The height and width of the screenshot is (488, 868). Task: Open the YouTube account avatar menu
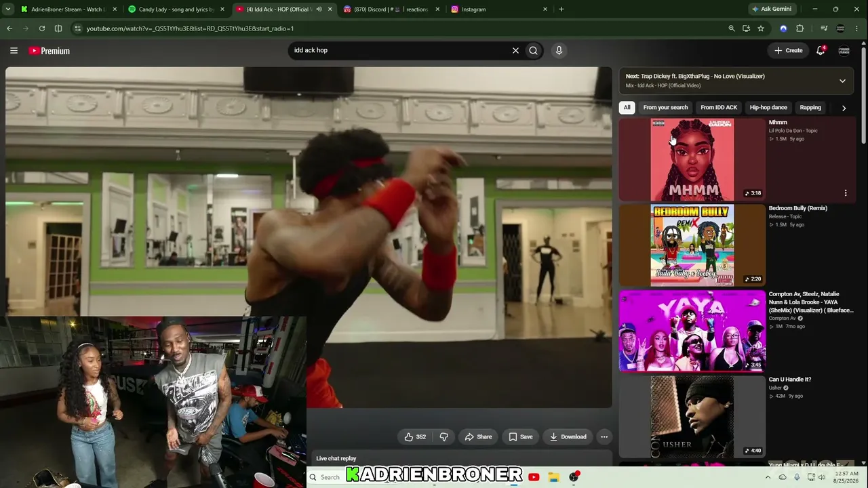pos(844,51)
